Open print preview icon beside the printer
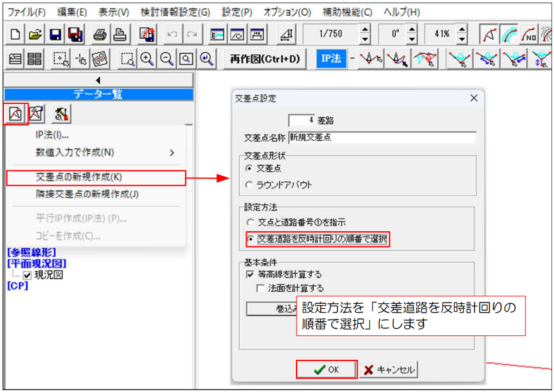Viewport: 554px width, 392px height. pos(120,34)
